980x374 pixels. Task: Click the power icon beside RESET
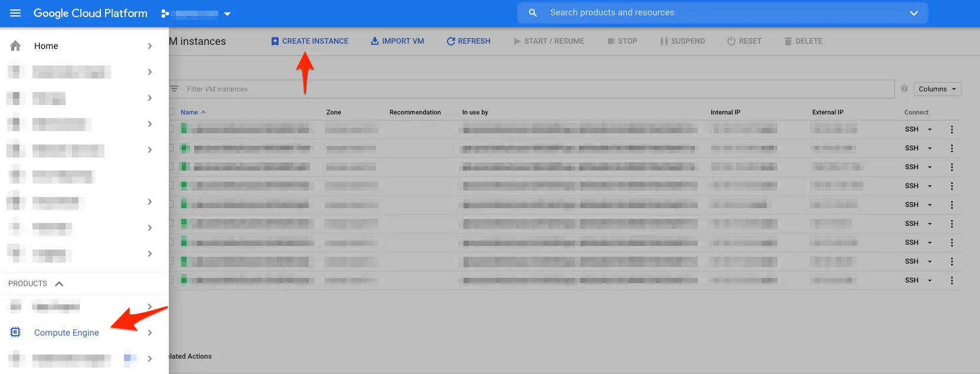(731, 41)
